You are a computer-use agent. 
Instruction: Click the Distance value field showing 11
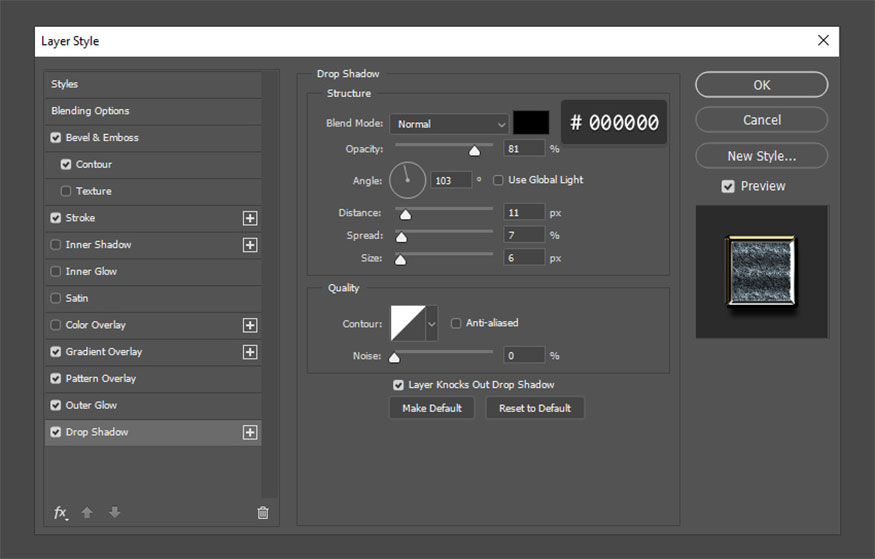(x=524, y=212)
